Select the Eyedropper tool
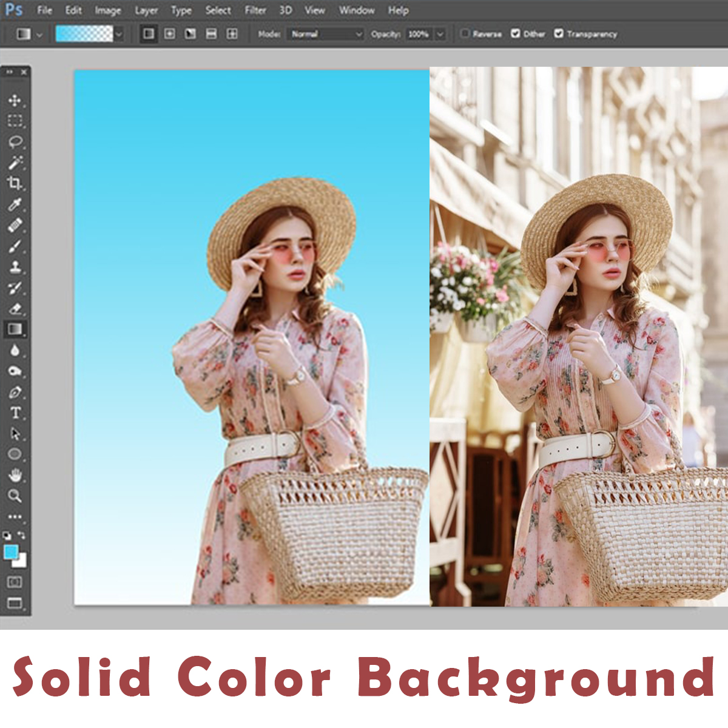 [x=15, y=204]
